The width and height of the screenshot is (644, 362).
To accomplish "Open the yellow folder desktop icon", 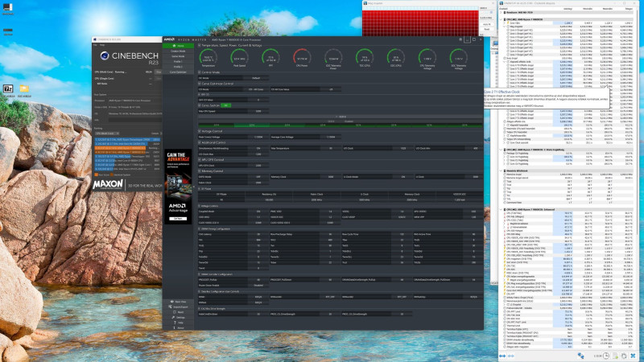I will tap(24, 88).
